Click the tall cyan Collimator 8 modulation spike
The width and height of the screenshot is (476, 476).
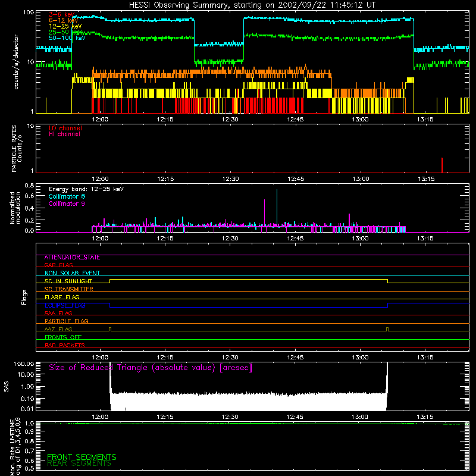[277, 208]
